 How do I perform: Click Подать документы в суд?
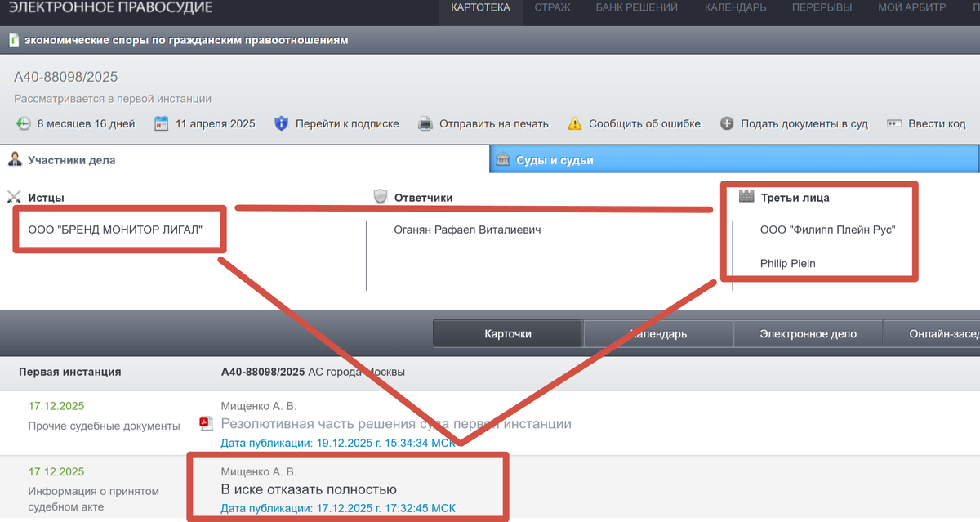(804, 124)
